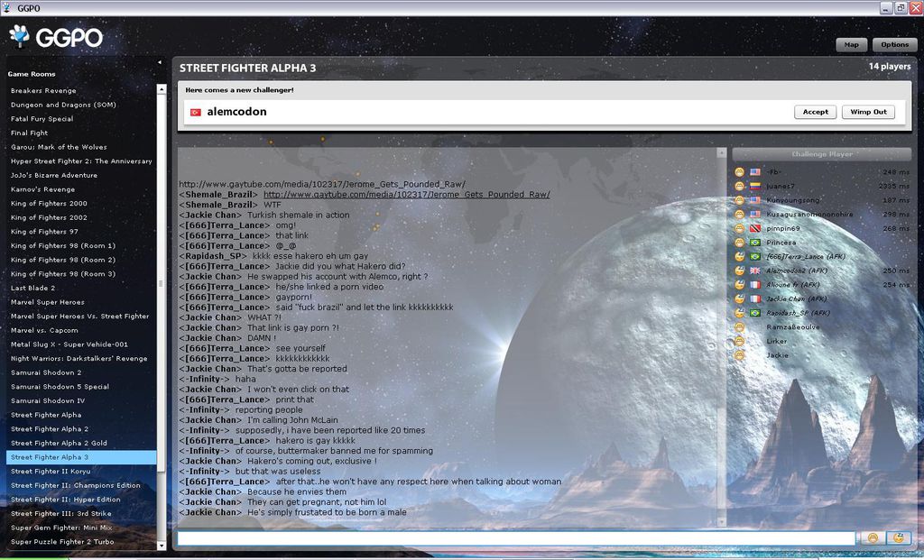
Task: Join the Final Fight game room
Action: coord(81,133)
